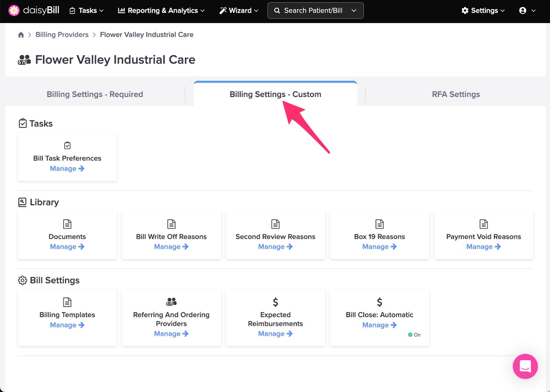Click the Payment Void Reasons icon
550x392 pixels.
click(x=484, y=224)
